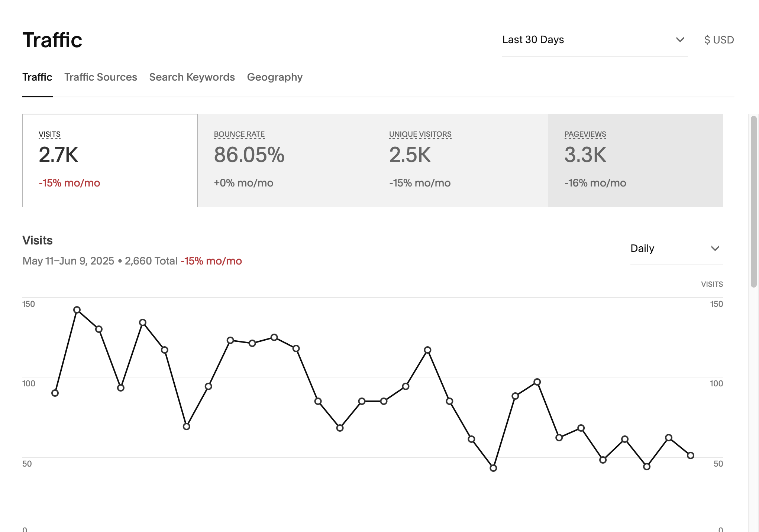Click the UNIQUE VISITORS underlined label
The image size is (759, 532).
[420, 134]
